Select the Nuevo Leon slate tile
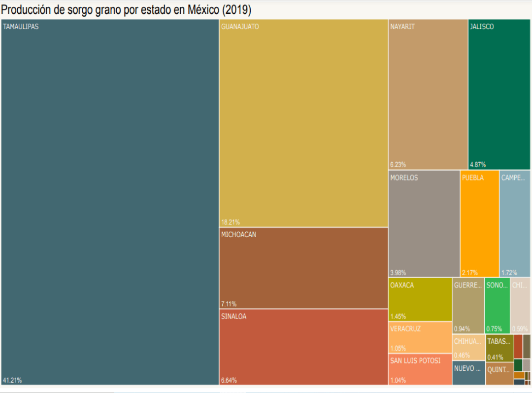532x393 pixels. (468, 373)
